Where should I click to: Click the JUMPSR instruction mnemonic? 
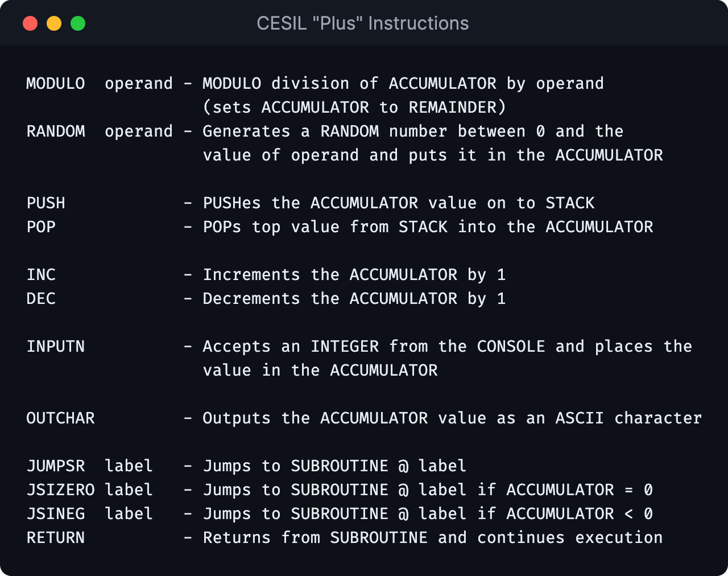55,466
